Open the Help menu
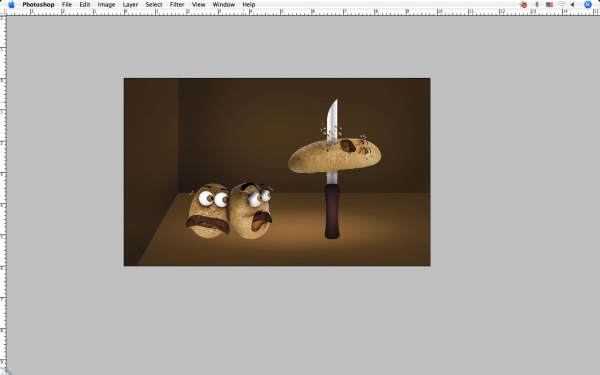Screen dimensions: 600x375 point(249,5)
